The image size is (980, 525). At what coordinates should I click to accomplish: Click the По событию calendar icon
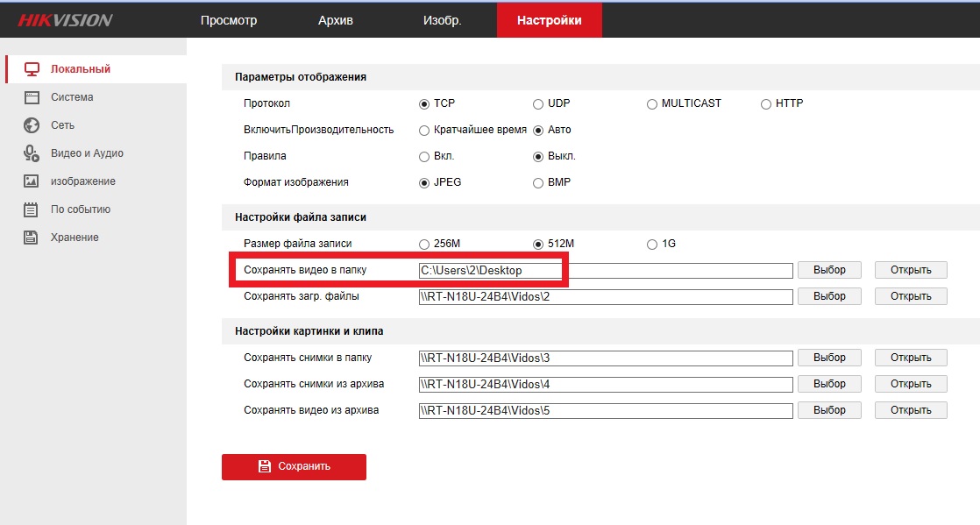[x=32, y=209]
